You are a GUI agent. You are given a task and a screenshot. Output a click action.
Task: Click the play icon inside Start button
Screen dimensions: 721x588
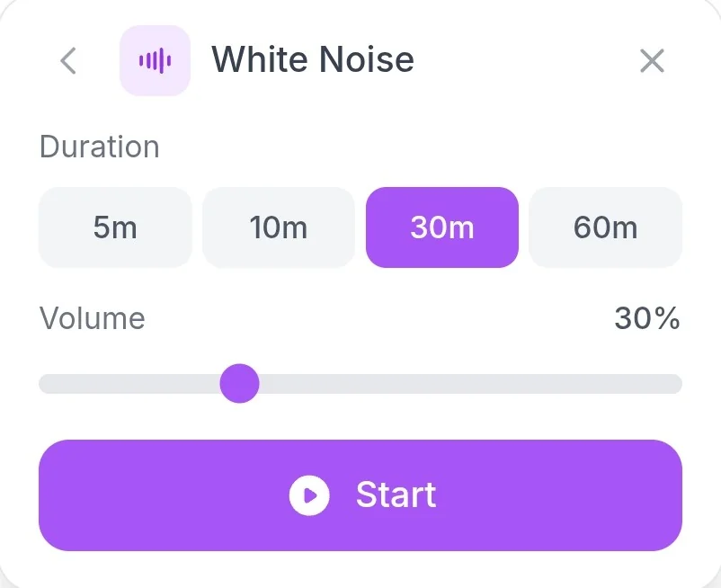pos(309,495)
